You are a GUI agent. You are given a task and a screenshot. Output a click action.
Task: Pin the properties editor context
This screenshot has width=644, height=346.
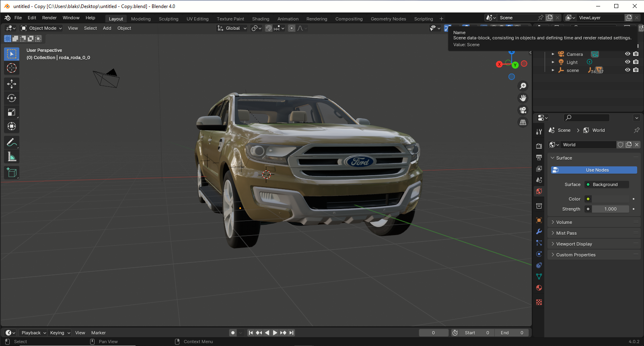coord(636,130)
